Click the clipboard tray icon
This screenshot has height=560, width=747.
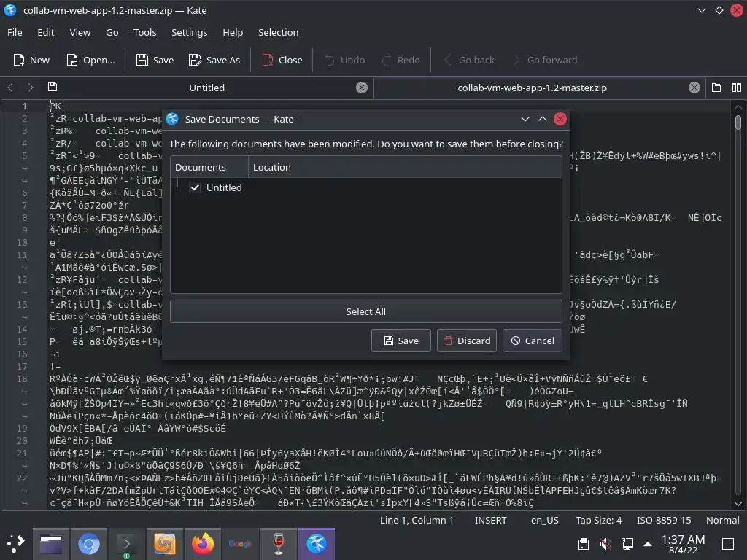pyautogui.click(x=583, y=544)
